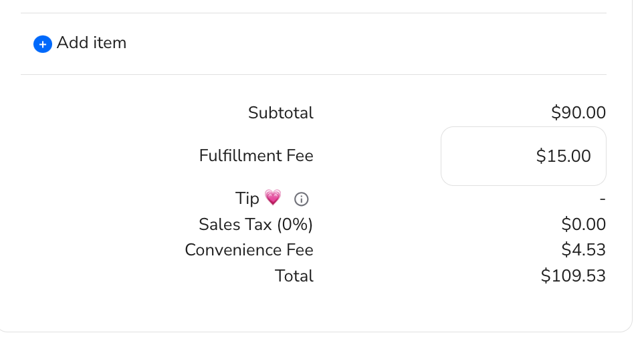
Task: Click the $0.00 sales tax amount
Action: click(x=584, y=225)
